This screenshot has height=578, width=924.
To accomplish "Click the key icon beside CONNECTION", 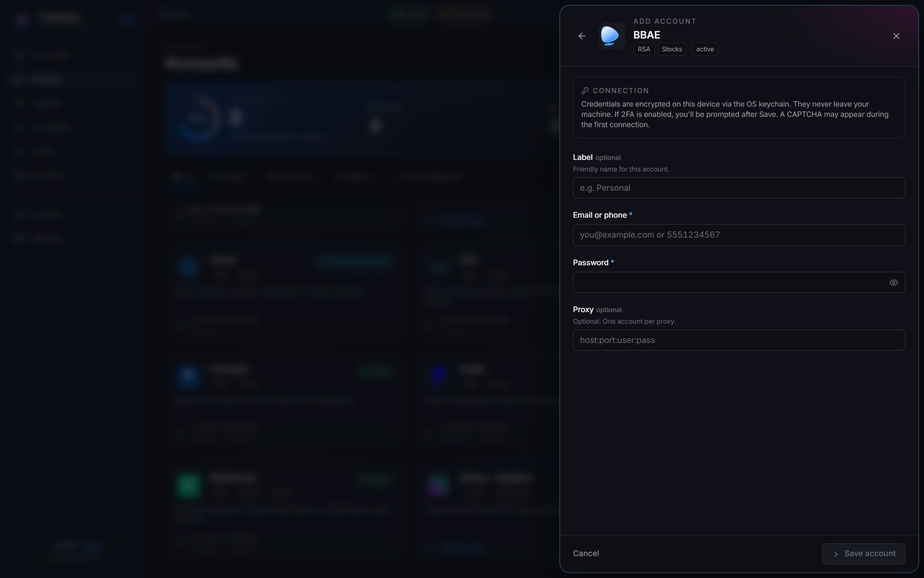I will pyautogui.click(x=585, y=91).
